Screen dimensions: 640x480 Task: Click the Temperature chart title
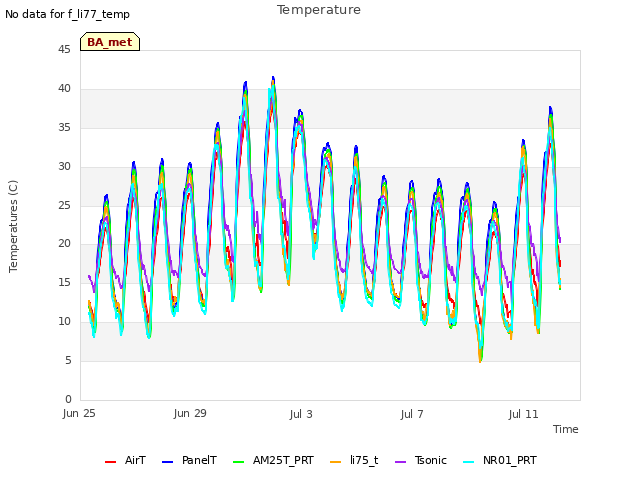(x=319, y=10)
